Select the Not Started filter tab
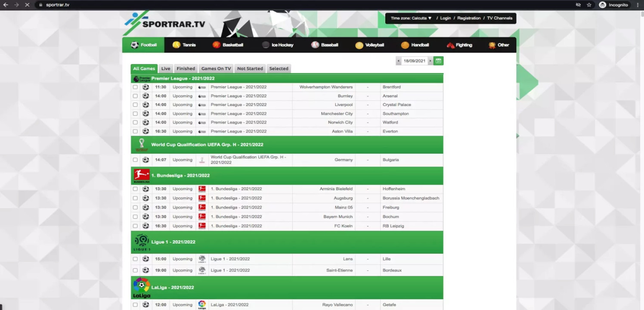644x310 pixels. click(x=250, y=68)
